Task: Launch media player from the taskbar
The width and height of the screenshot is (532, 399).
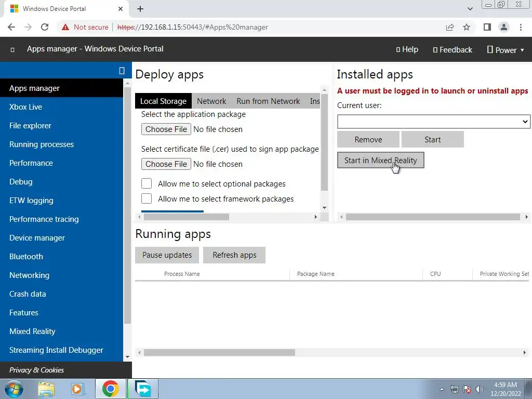Action: tap(77, 389)
